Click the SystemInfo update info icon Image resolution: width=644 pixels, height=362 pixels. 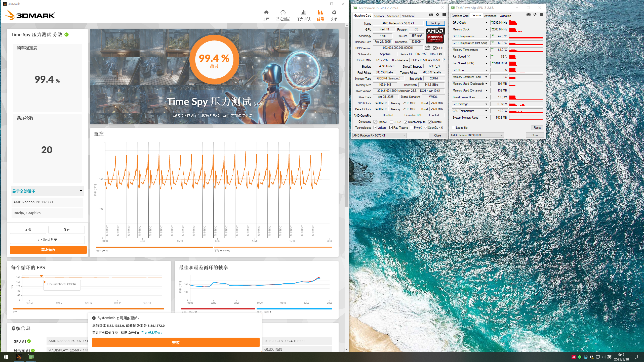pos(94,318)
